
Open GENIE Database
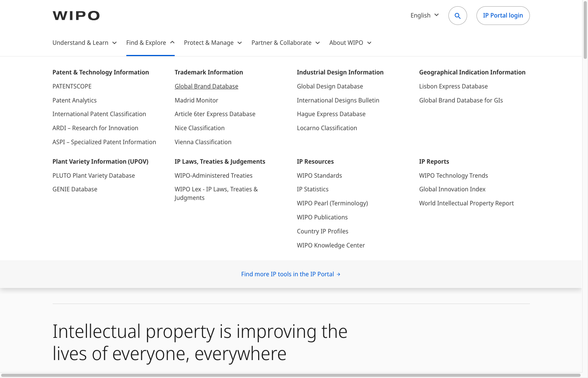75,189
